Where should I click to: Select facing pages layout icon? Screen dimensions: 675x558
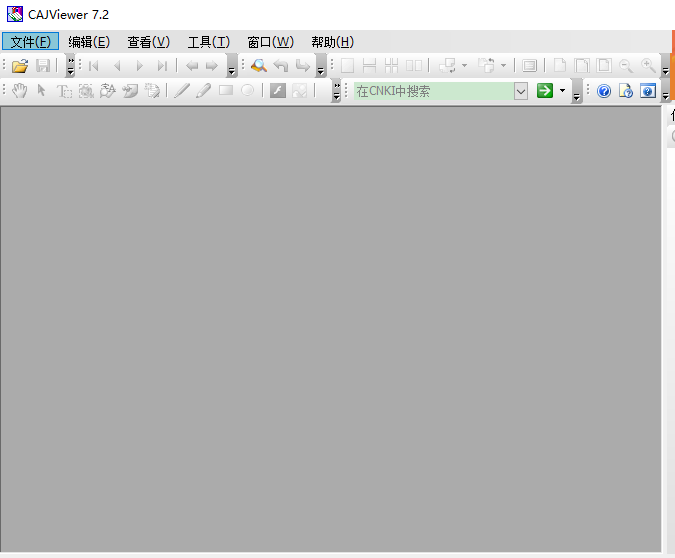(x=414, y=66)
